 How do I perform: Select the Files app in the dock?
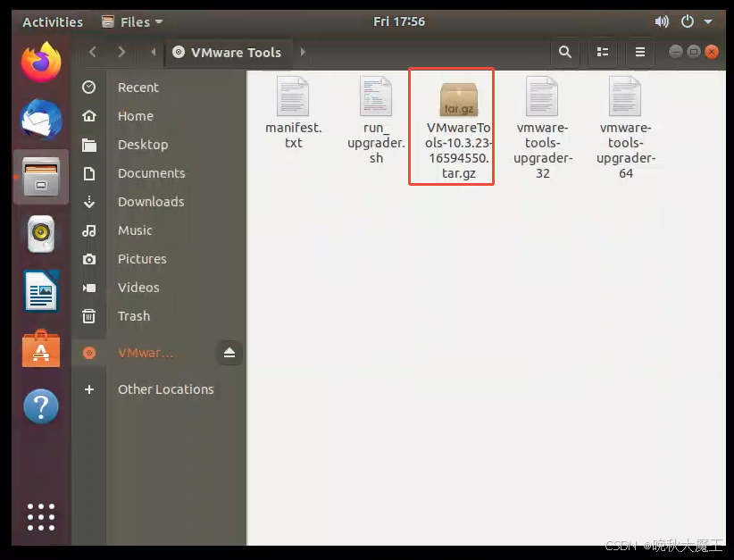tap(41, 177)
